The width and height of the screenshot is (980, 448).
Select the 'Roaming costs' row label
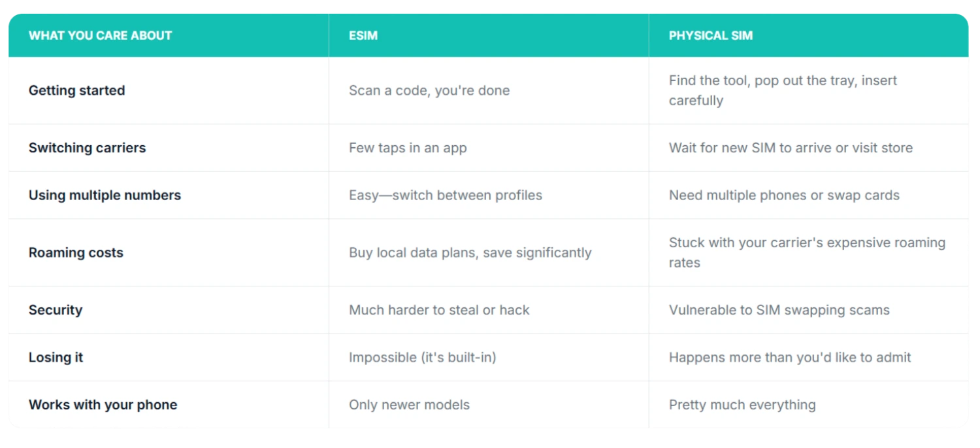76,252
